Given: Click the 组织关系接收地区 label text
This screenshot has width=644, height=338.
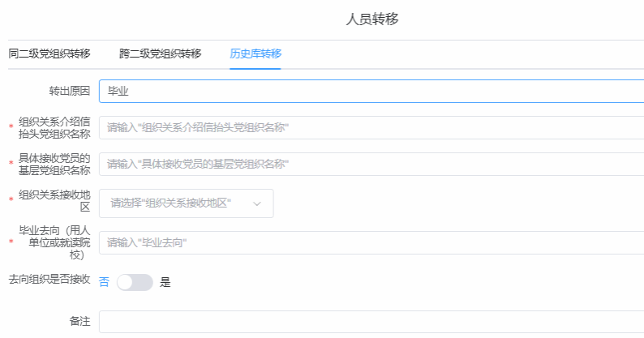Looking at the screenshot, I should tap(54, 201).
